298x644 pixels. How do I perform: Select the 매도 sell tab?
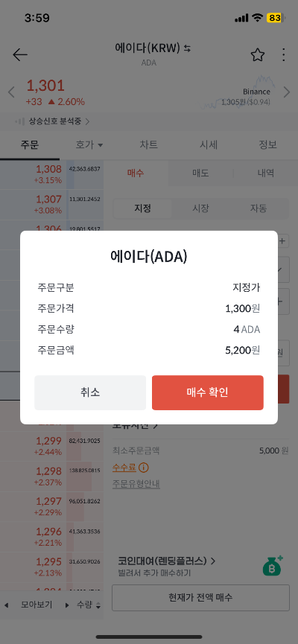pos(200,173)
